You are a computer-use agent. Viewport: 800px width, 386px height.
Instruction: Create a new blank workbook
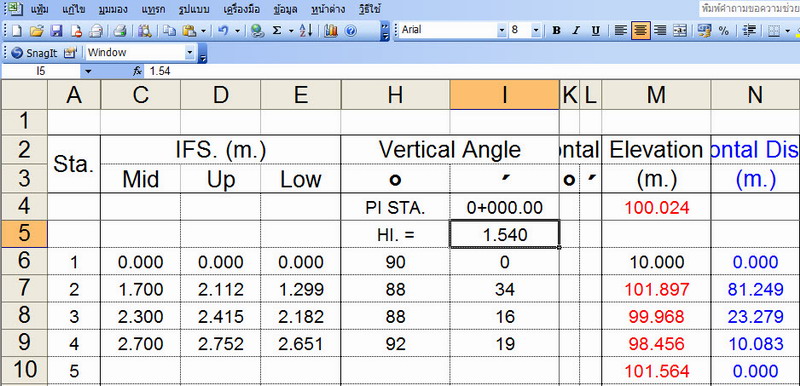point(16,31)
